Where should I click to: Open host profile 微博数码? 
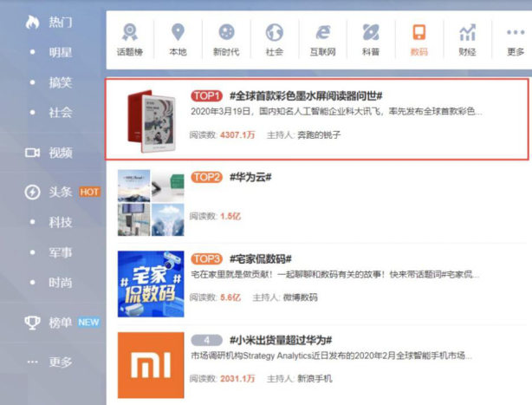(x=301, y=297)
